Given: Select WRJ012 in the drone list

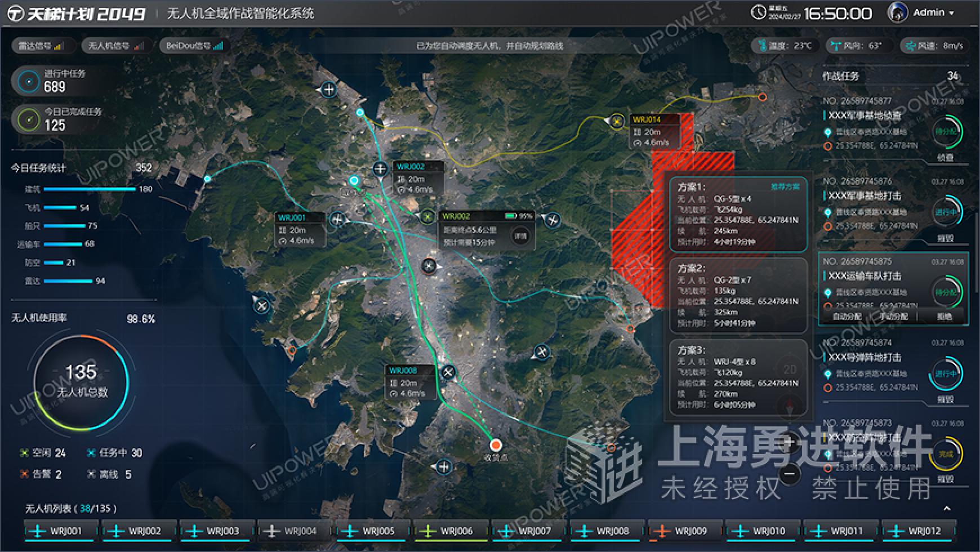Looking at the screenshot, I should tap(920, 531).
